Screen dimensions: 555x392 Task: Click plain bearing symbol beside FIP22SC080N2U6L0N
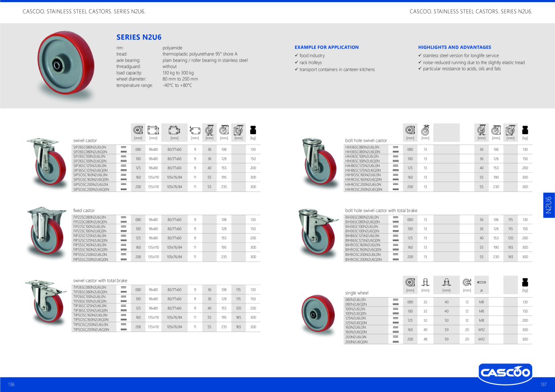[x=123, y=217]
